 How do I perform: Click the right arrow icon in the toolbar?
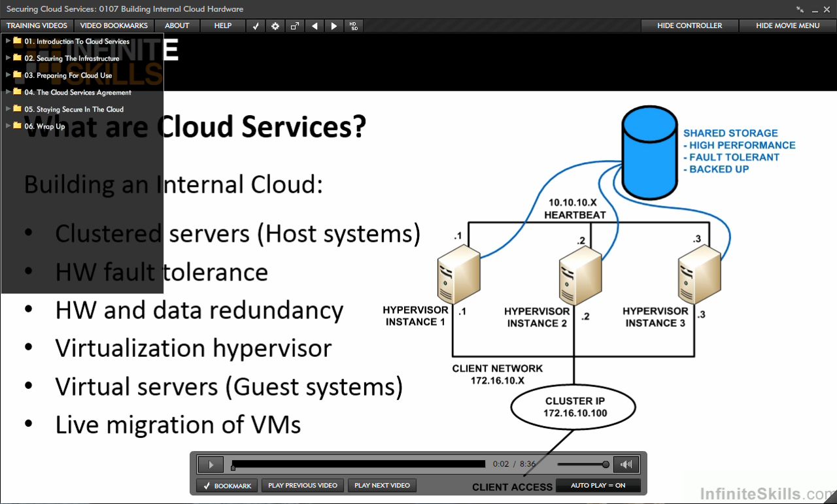pyautogui.click(x=334, y=26)
